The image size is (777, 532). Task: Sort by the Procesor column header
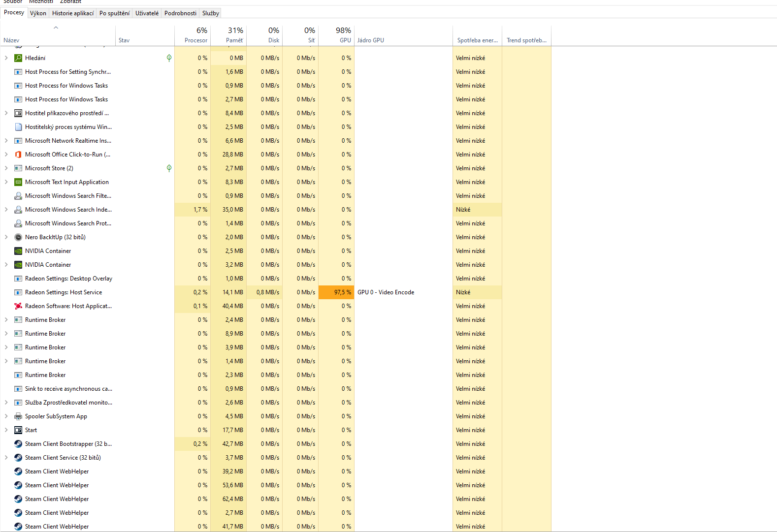click(193, 35)
